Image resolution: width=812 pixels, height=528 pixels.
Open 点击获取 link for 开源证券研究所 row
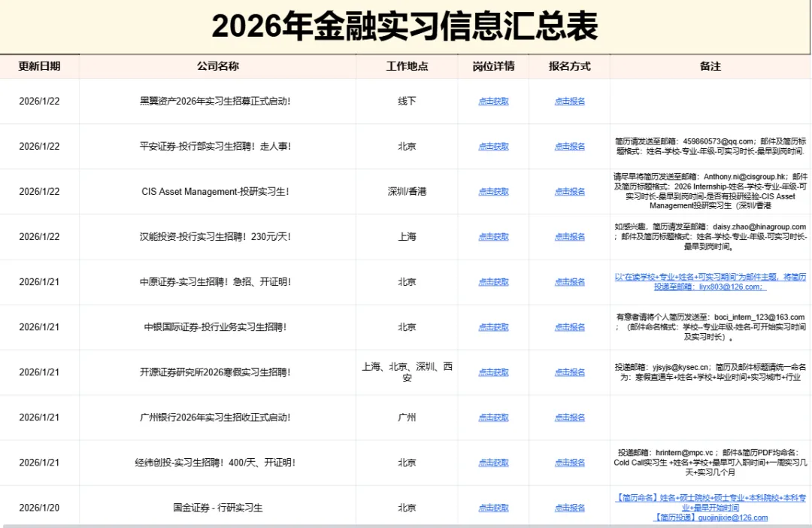[493, 372]
